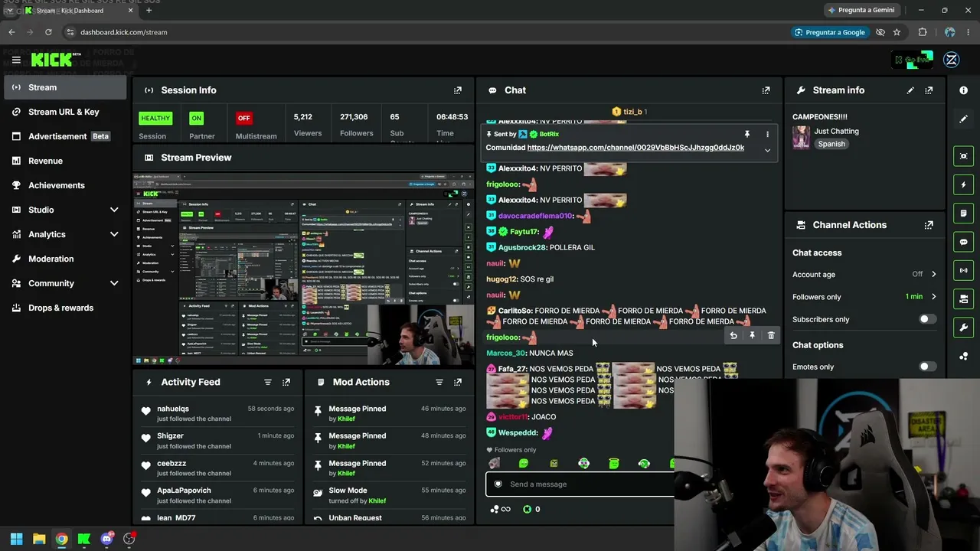The width and height of the screenshot is (980, 551).
Task: Open the Mod Actions filter options
Action: click(x=439, y=382)
